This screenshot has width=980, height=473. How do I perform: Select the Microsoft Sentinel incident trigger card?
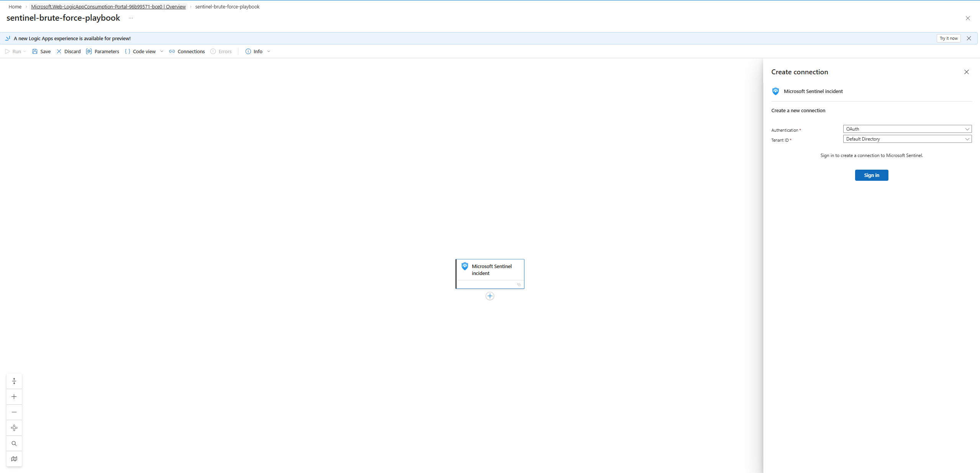(x=490, y=270)
